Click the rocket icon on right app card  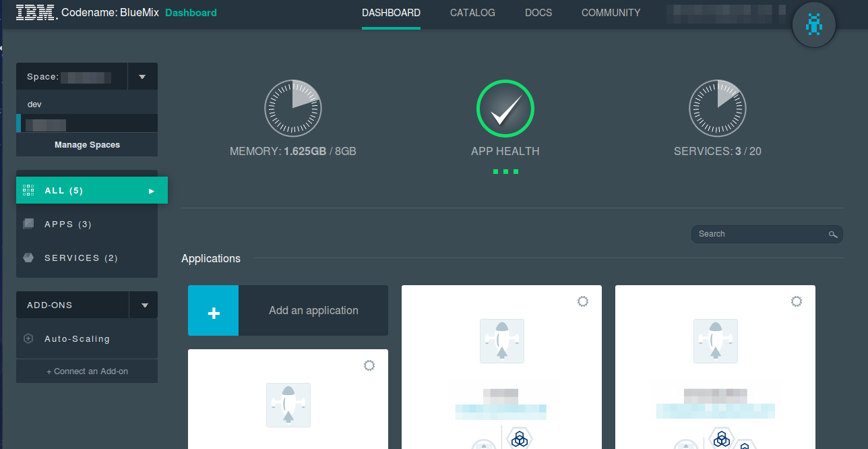[x=715, y=340]
